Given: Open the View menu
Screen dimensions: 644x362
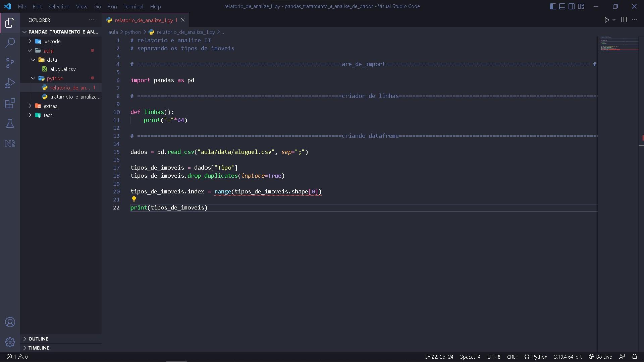Looking at the screenshot, I should pos(82,6).
